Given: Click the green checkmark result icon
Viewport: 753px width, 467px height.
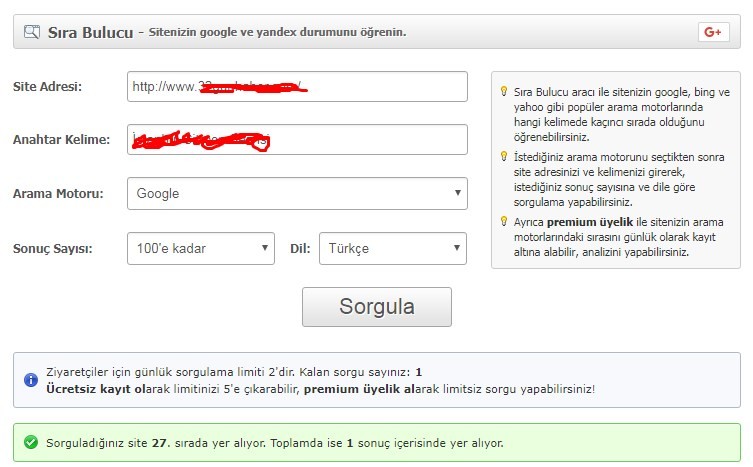Looking at the screenshot, I should click(x=31, y=442).
